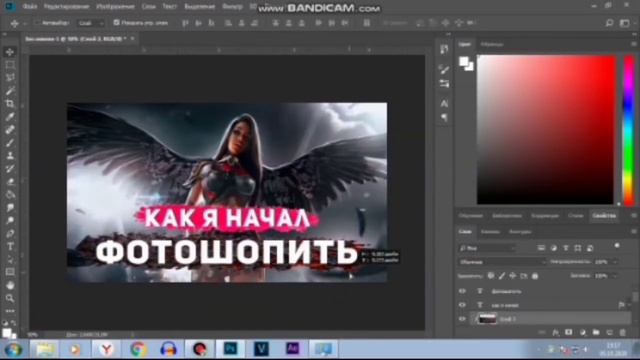Add layer style via fx icon at Layers bottom
640x360 pixels.
click(556, 333)
